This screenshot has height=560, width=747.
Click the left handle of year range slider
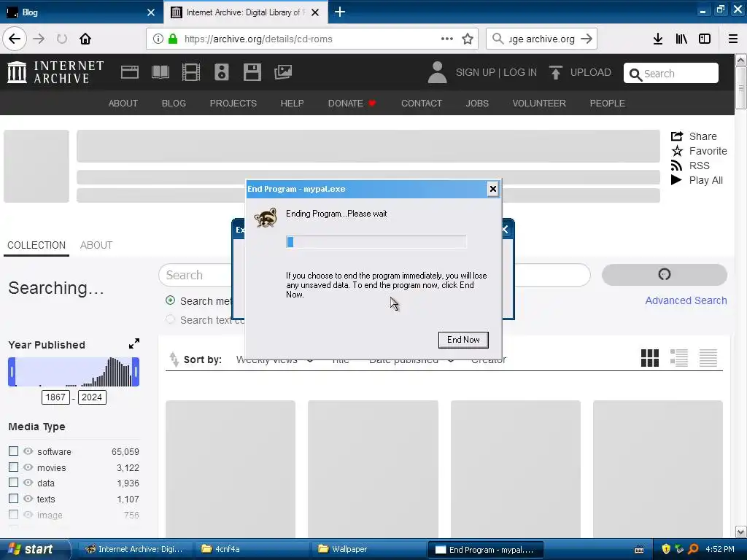tap(12, 372)
